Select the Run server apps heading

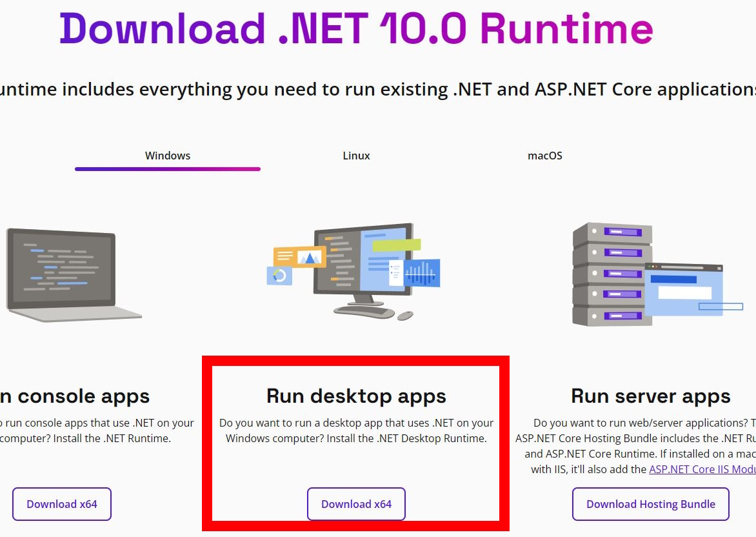(650, 396)
